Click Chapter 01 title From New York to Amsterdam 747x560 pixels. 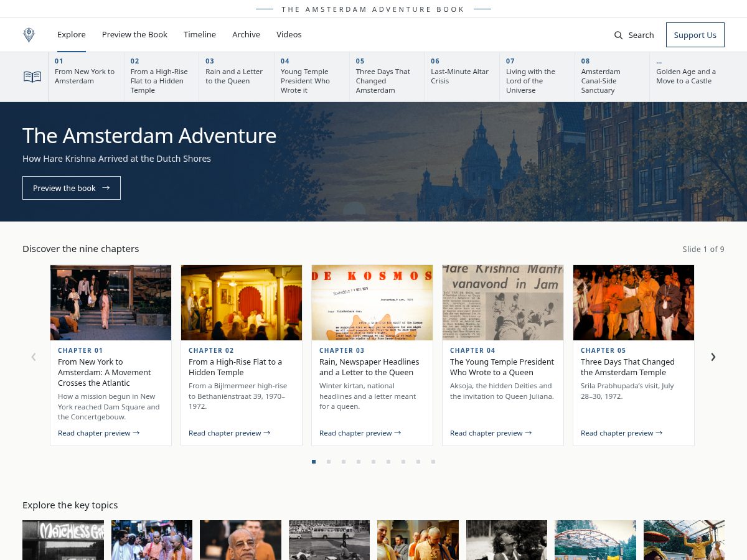tap(105, 372)
